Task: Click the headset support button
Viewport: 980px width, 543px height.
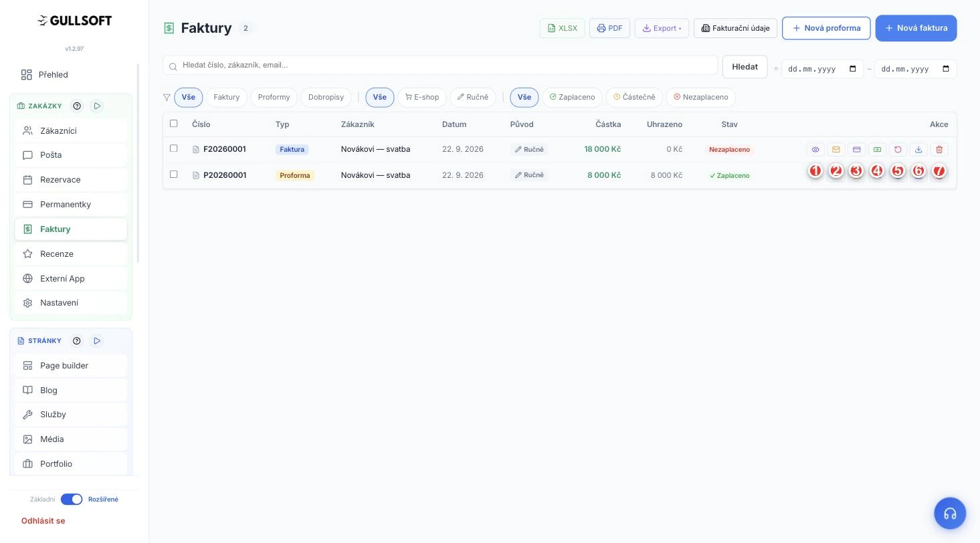Action: click(950, 514)
